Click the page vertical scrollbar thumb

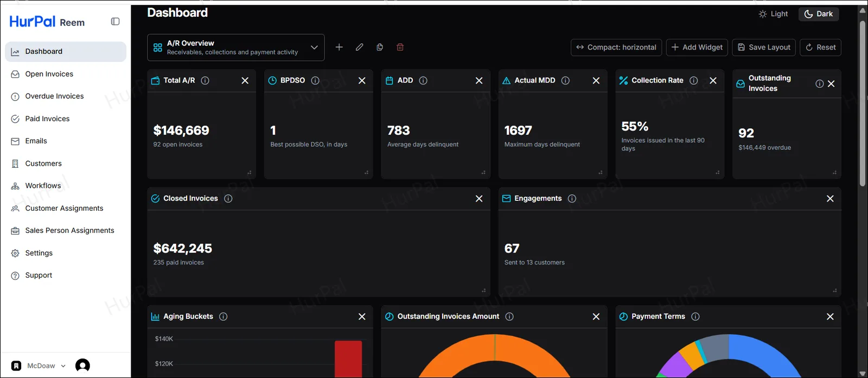tap(863, 103)
